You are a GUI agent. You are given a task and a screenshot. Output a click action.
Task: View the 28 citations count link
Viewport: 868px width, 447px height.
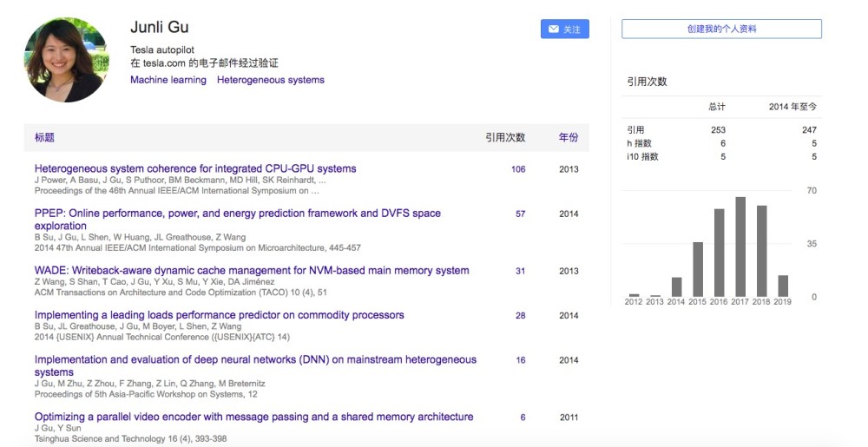(520, 315)
